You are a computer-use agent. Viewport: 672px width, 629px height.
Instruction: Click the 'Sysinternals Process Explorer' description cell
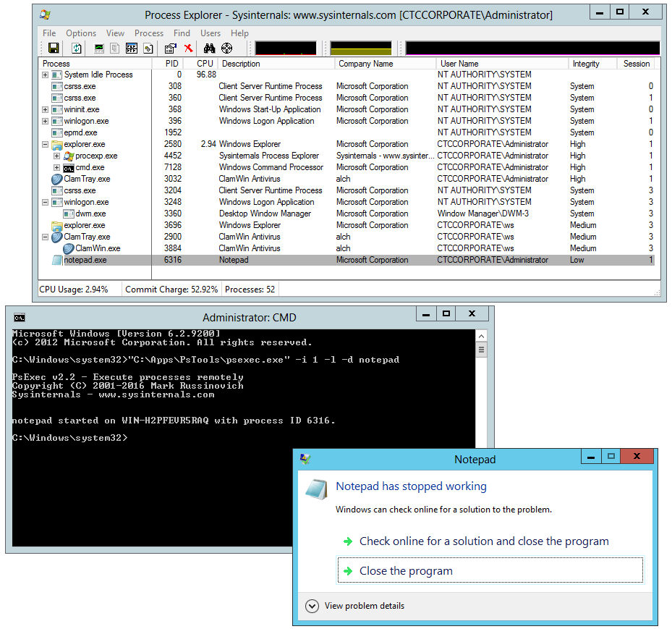pos(269,156)
